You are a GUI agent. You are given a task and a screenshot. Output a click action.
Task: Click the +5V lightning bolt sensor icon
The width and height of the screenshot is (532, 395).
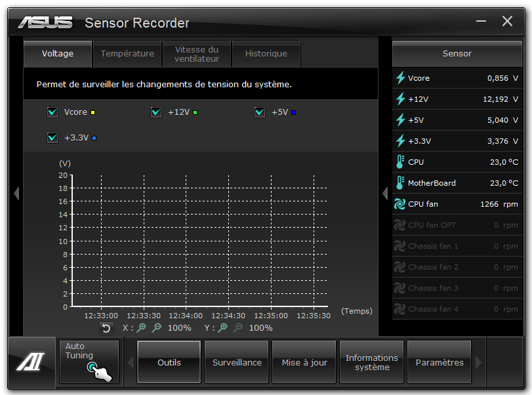(400, 120)
